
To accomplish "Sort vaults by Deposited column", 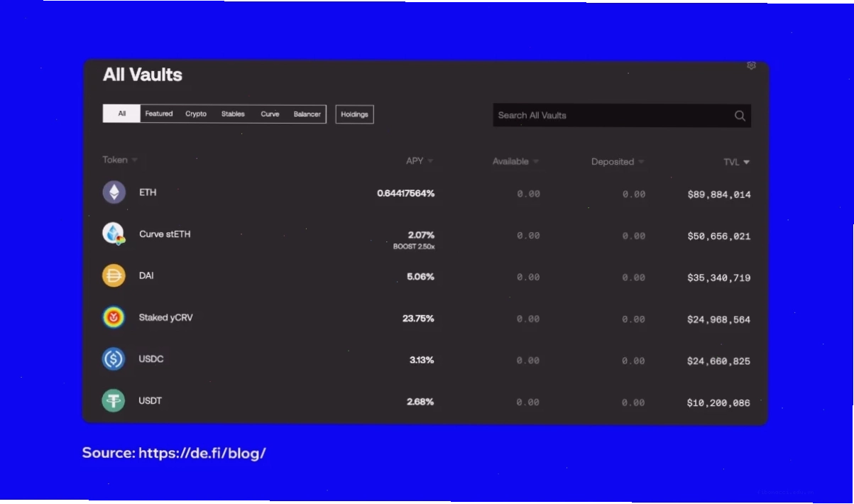I will click(618, 162).
